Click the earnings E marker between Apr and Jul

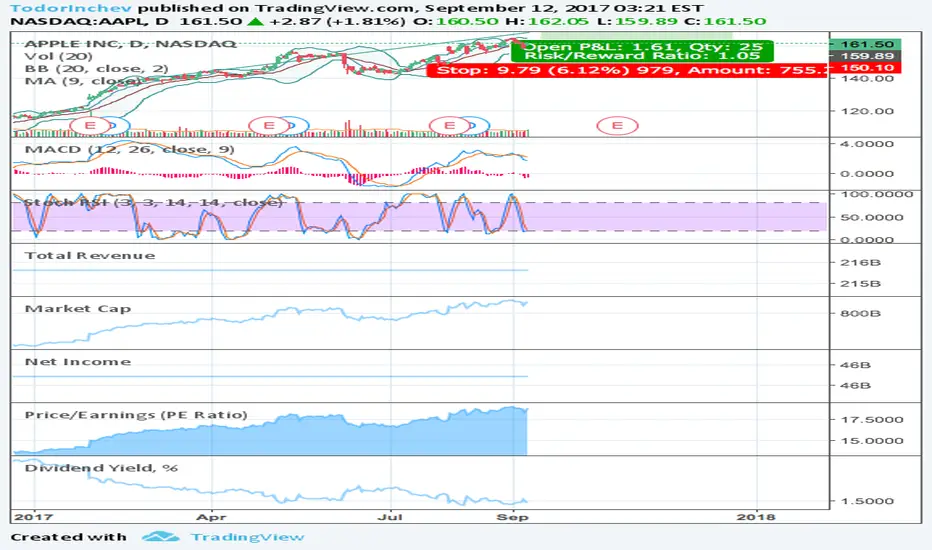269,125
